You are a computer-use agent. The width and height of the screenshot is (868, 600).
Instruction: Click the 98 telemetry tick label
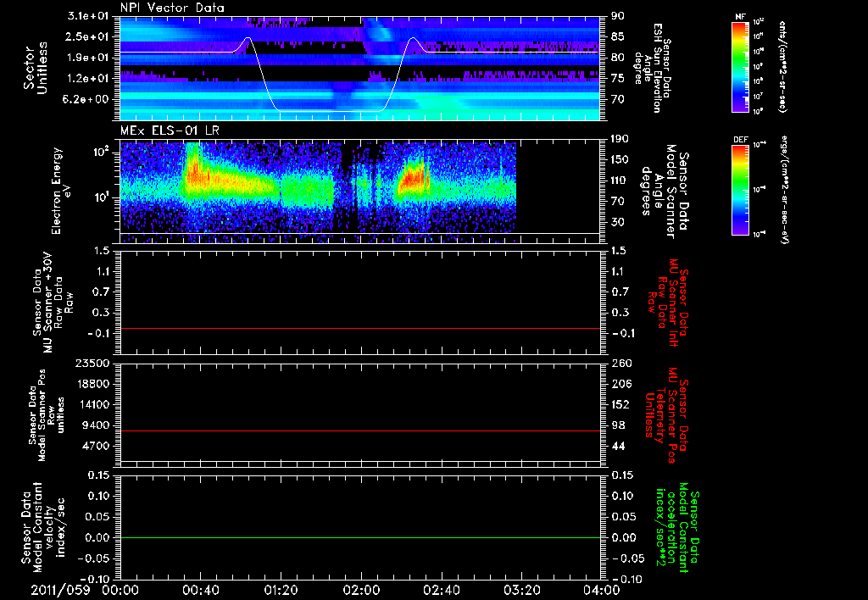point(618,425)
